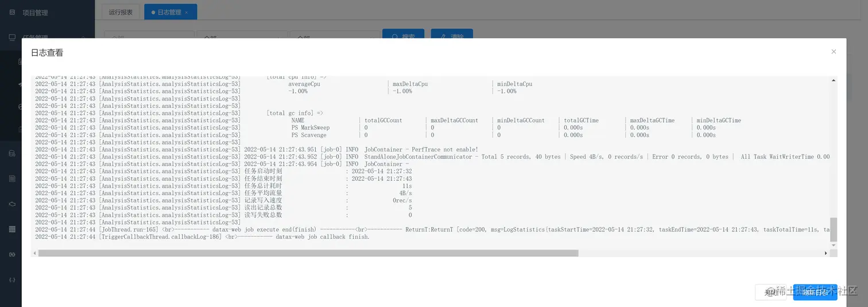Click the 任务管理 monitor icon in sidebar

coord(12,37)
